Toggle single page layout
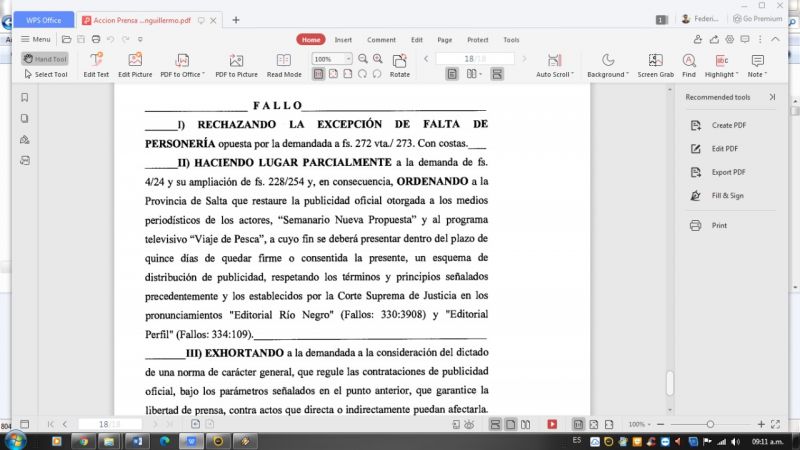Image resolution: width=800 pixels, height=450 pixels. [x=452, y=74]
